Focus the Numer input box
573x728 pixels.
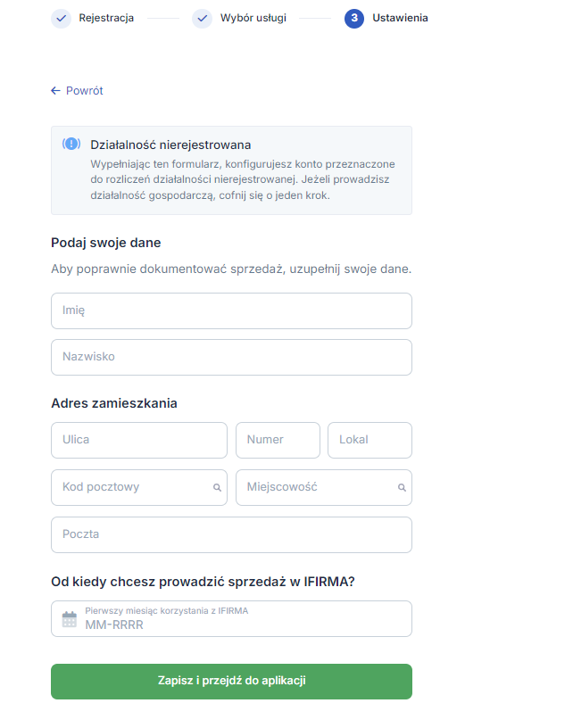278,440
